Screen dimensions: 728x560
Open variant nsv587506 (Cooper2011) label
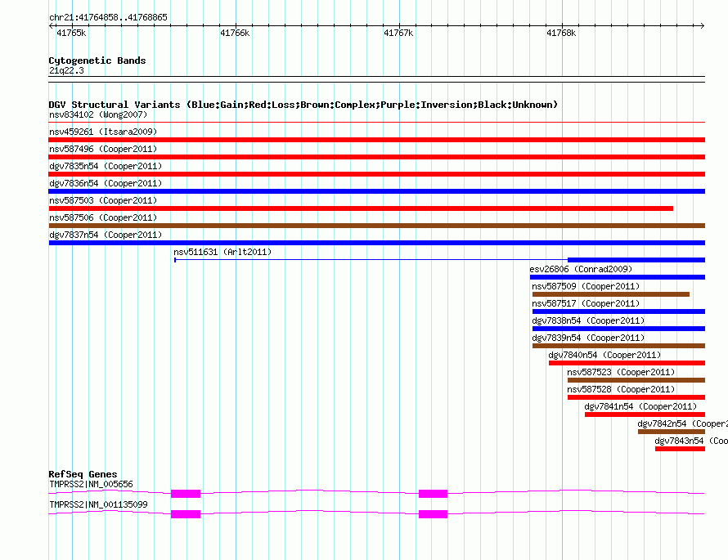[103, 217]
